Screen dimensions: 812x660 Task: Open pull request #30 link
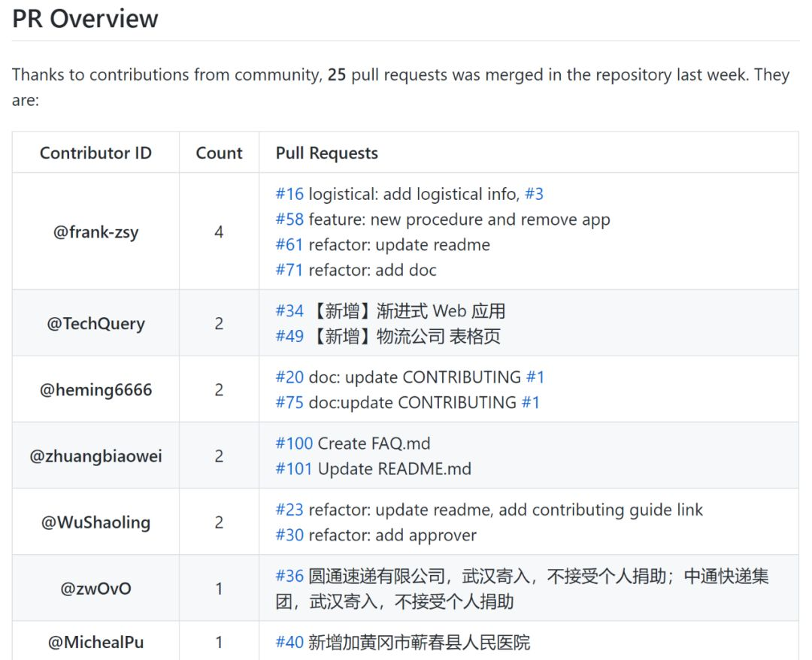tap(289, 534)
